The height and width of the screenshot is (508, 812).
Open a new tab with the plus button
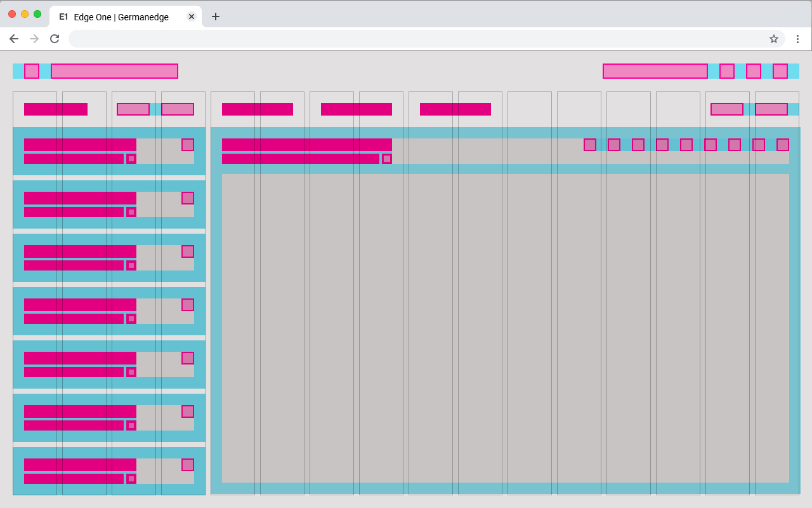216,17
